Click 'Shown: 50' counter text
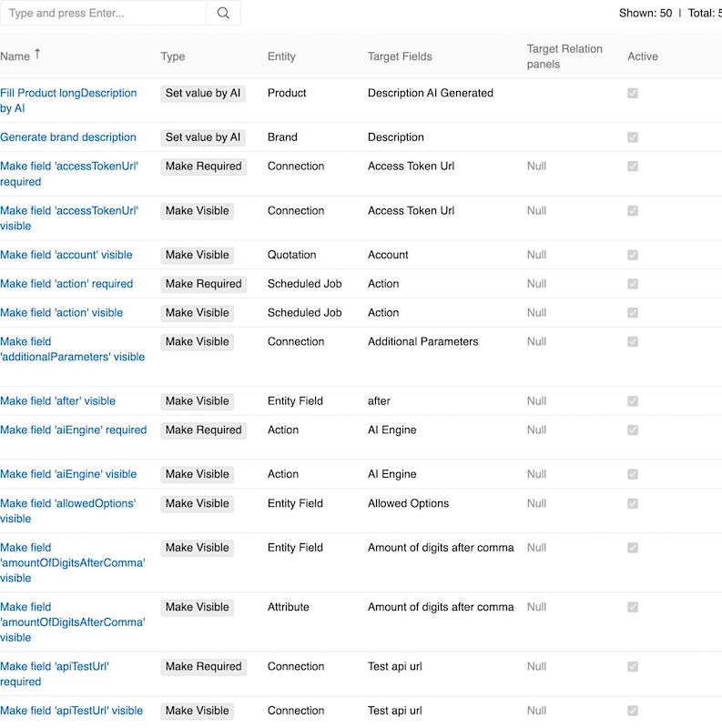Screen dimensions: 722x728 pos(646,13)
